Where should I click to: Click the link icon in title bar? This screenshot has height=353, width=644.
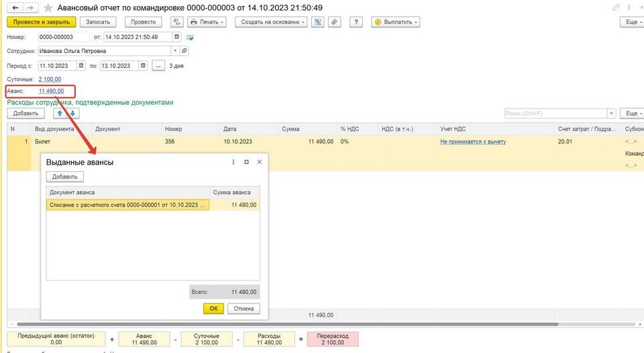[616, 7]
